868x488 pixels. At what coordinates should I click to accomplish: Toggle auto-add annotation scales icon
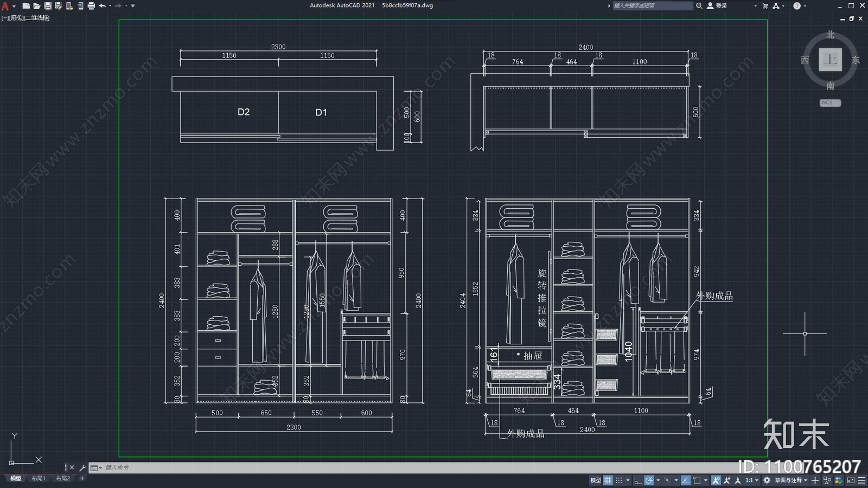coord(727,480)
